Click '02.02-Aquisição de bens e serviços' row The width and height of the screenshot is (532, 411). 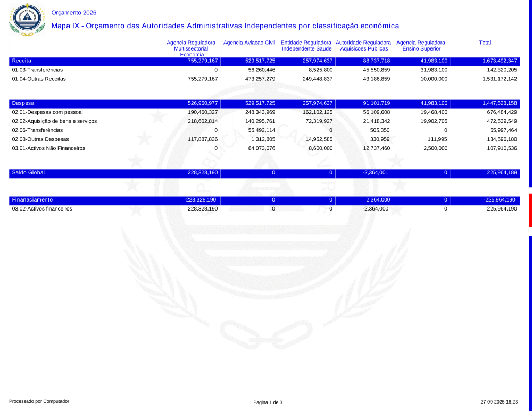54,121
